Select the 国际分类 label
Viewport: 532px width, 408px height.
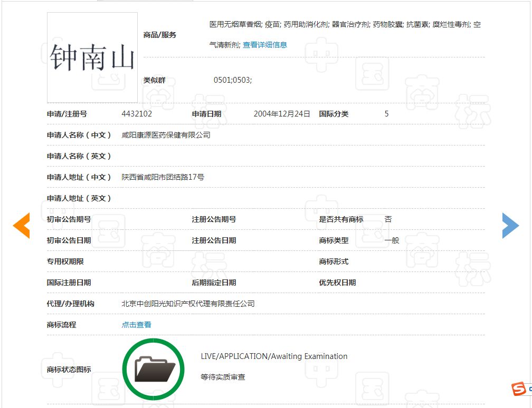[334, 114]
